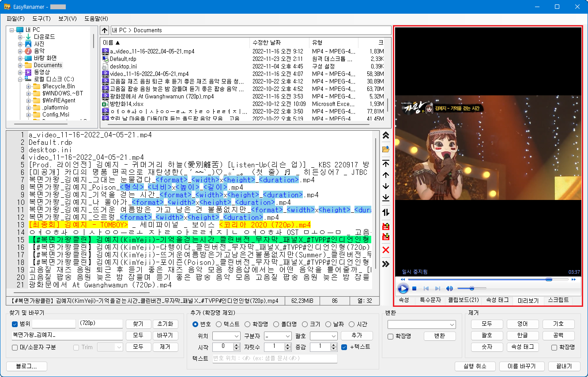Click the swap up-down arrows icon
The image size is (588, 377).
[385, 212]
